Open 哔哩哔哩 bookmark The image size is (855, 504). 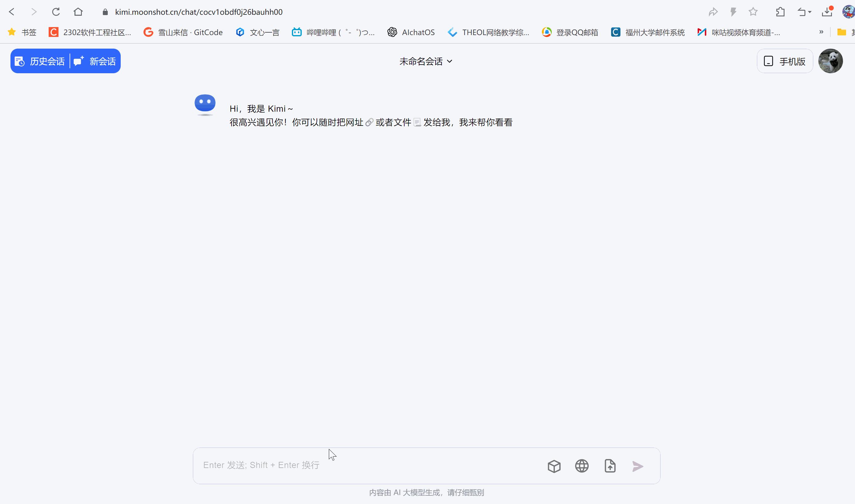pos(333,32)
